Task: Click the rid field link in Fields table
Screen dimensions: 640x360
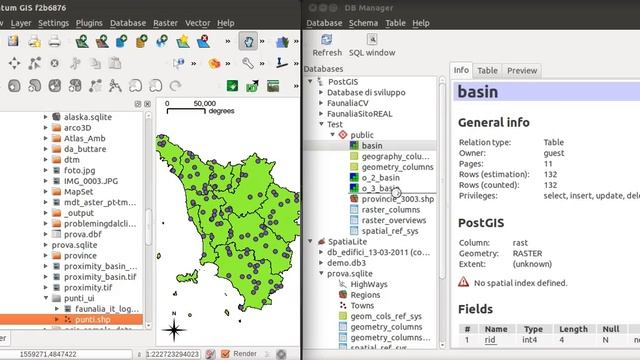Action: tap(490, 340)
